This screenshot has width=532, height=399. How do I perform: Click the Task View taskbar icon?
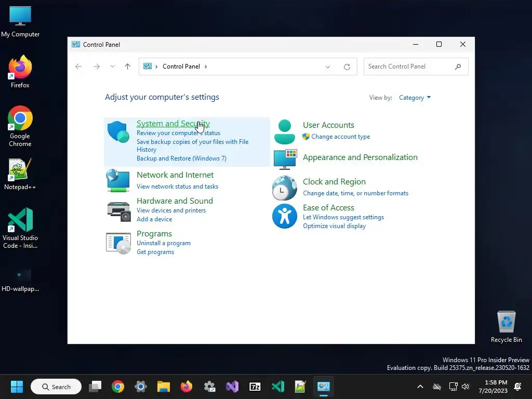[95, 387]
